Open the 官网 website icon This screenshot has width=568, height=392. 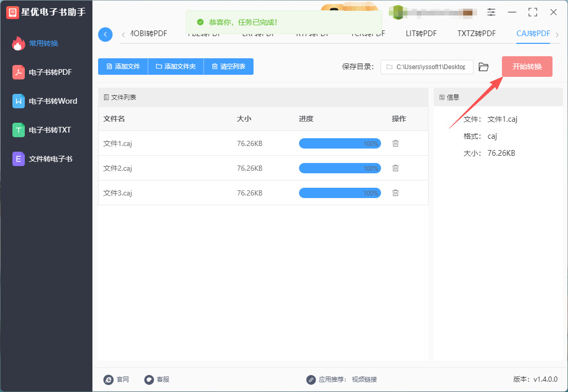(x=108, y=380)
